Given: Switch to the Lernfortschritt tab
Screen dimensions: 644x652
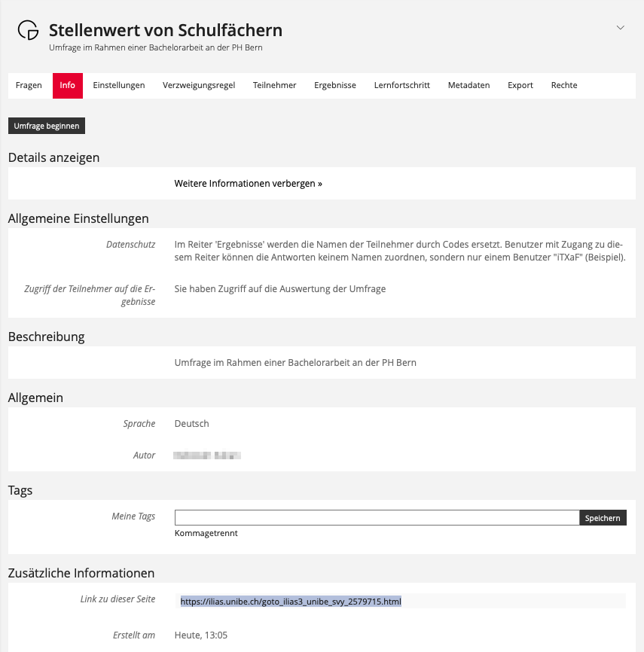Looking at the screenshot, I should [x=401, y=85].
